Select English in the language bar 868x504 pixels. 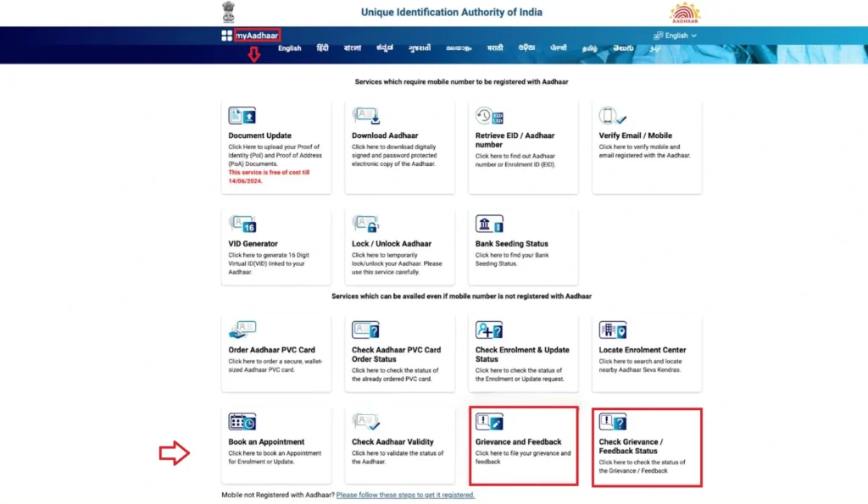tap(290, 48)
